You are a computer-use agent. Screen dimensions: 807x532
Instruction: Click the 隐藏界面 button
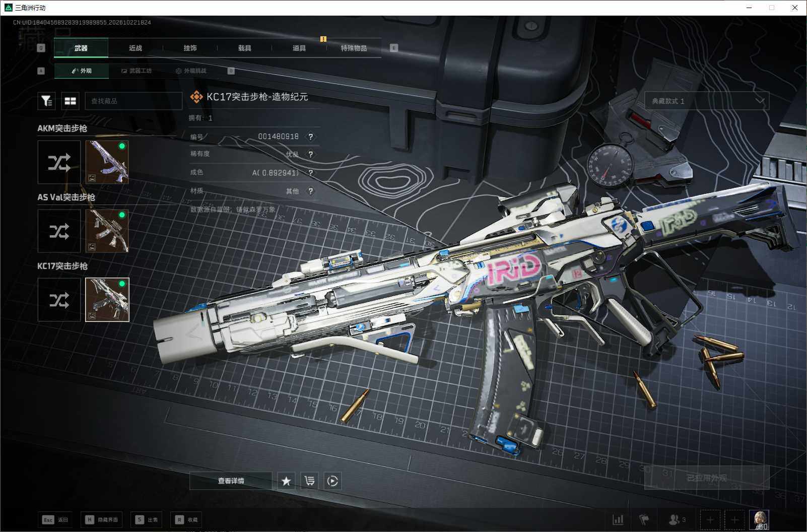[101, 519]
